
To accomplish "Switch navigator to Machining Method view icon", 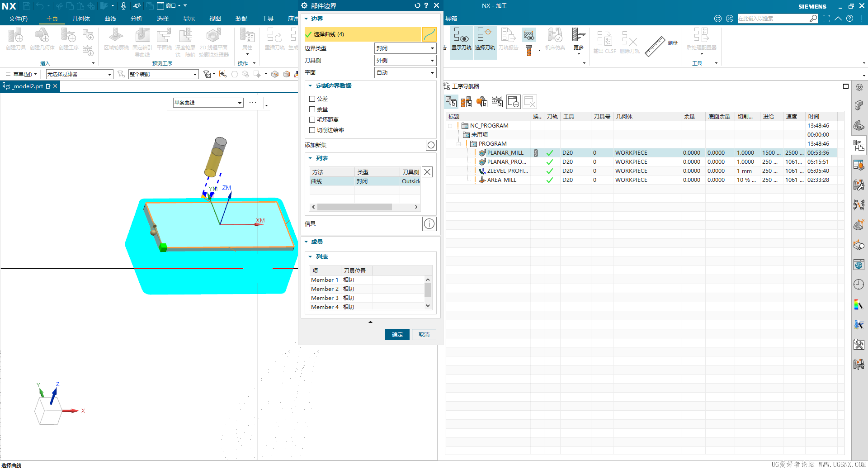I will pos(497,102).
